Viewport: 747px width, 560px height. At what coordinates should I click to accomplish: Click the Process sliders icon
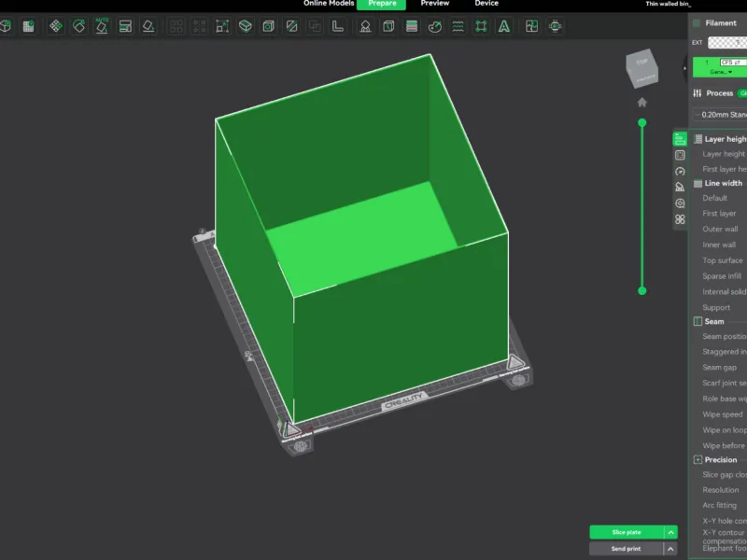(698, 93)
